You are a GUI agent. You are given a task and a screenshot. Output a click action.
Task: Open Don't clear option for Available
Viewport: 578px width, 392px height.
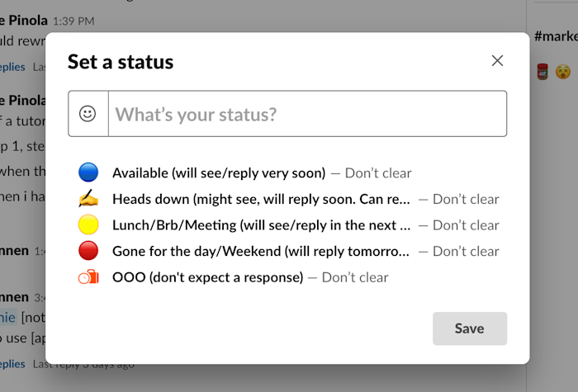(x=378, y=173)
